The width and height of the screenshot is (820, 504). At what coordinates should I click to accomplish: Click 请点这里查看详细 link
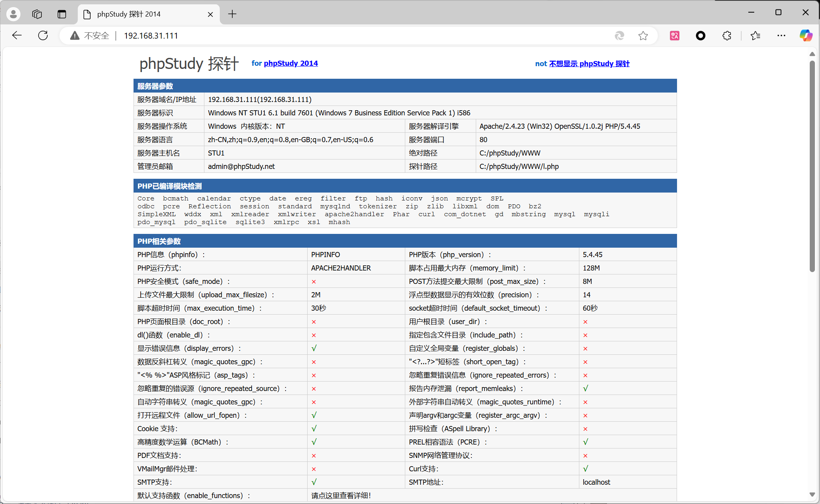point(341,496)
